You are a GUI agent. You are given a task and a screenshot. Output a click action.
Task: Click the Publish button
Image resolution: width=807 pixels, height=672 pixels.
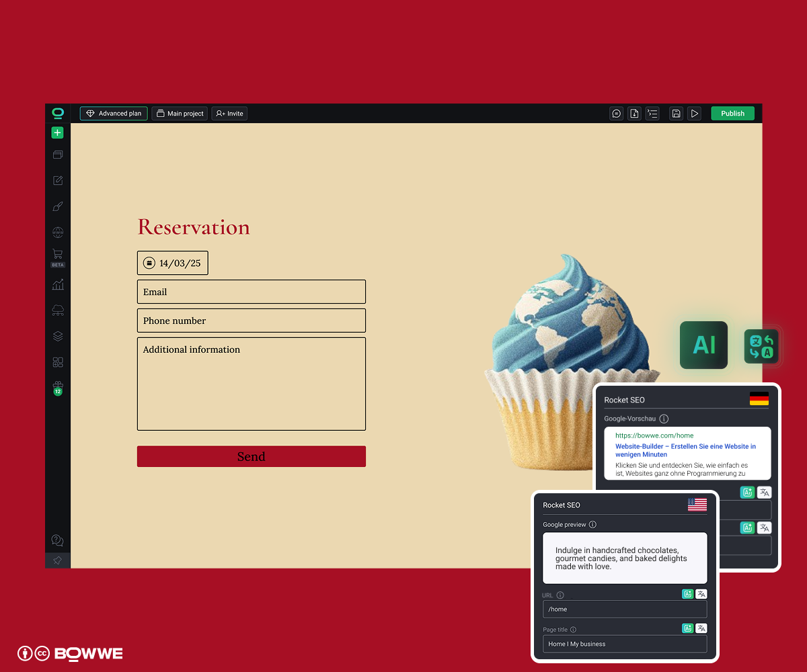point(733,114)
